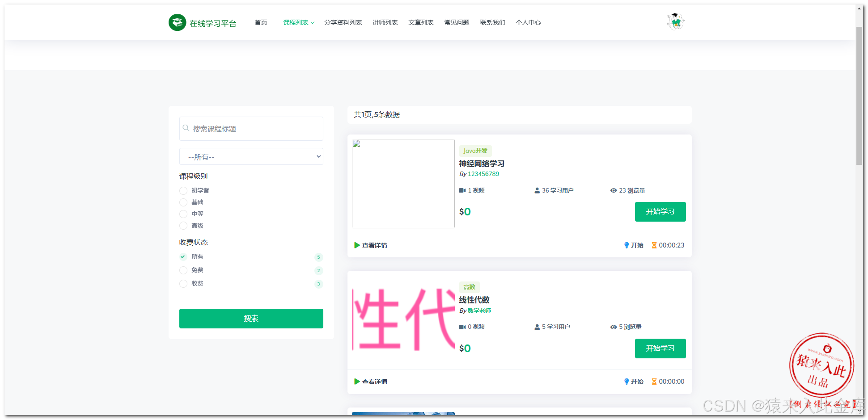868x420 pixels.
Task: Open the user avatar in the top right
Action: click(x=675, y=21)
